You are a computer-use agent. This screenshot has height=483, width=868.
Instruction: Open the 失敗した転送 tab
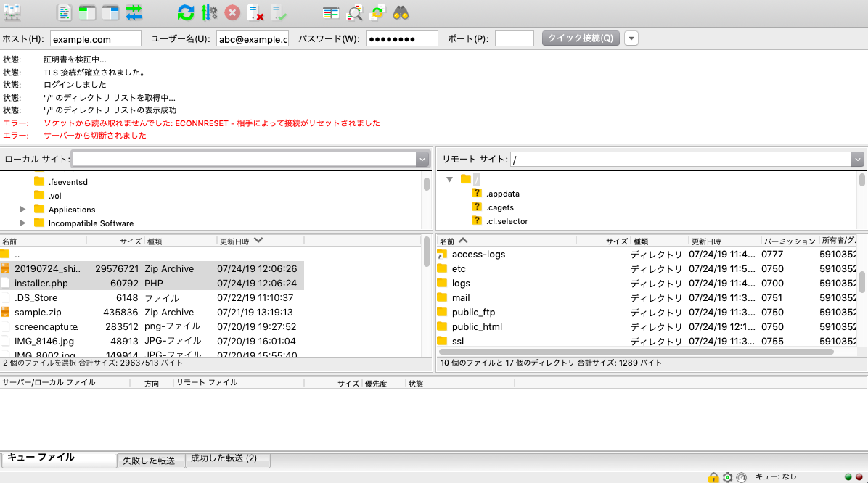[x=150, y=461]
